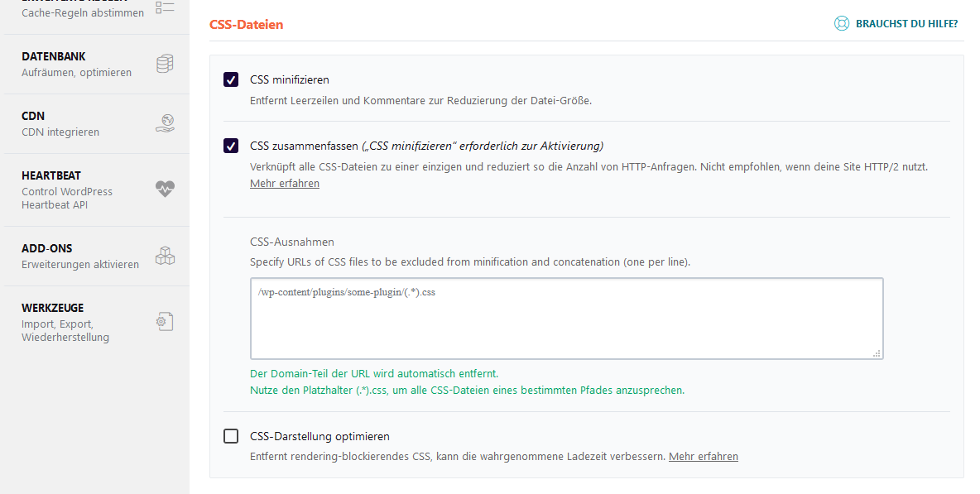
Task: Click the cache rules list icon
Action: [x=165, y=7]
